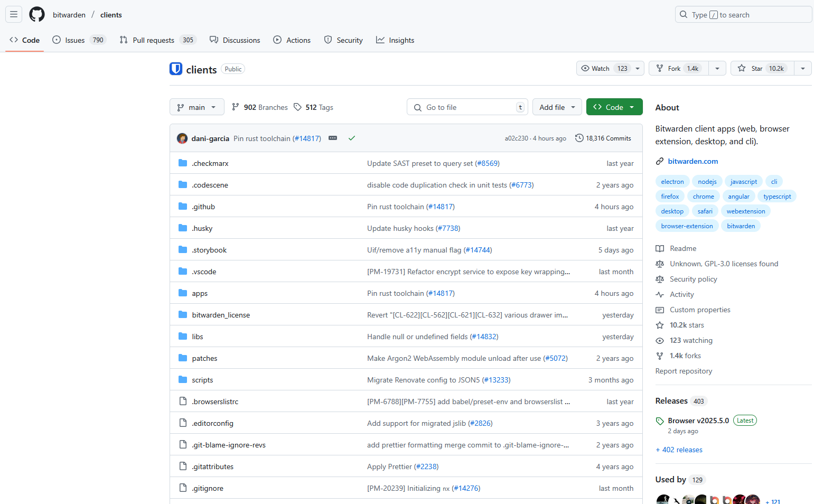Image resolution: width=814 pixels, height=504 pixels.
Task: Switch to the Actions tab
Action: 292,40
